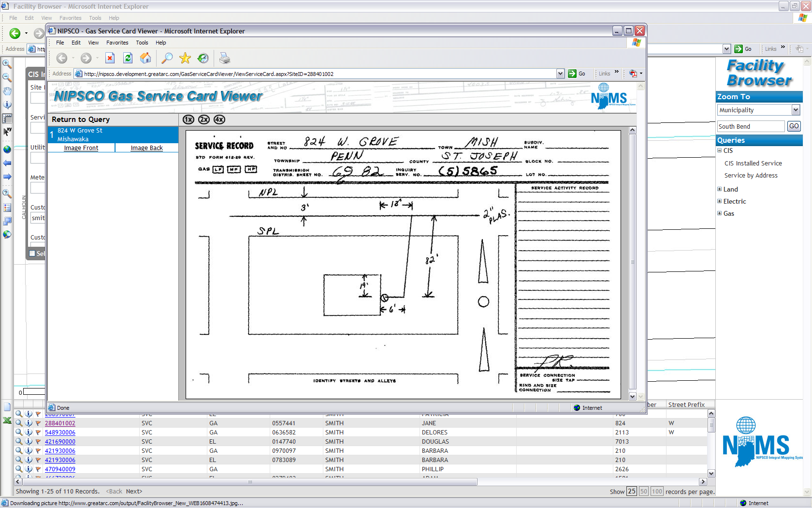
Task: Expand the Land queries tree node
Action: (719, 189)
